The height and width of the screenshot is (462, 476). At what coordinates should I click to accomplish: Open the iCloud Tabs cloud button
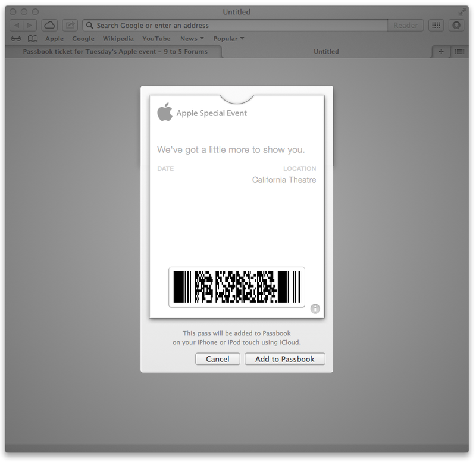49,25
